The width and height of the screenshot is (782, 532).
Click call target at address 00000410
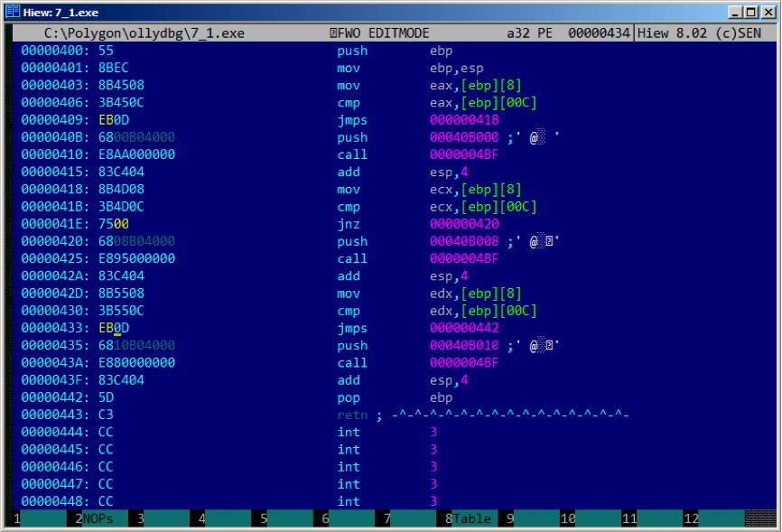(464, 154)
